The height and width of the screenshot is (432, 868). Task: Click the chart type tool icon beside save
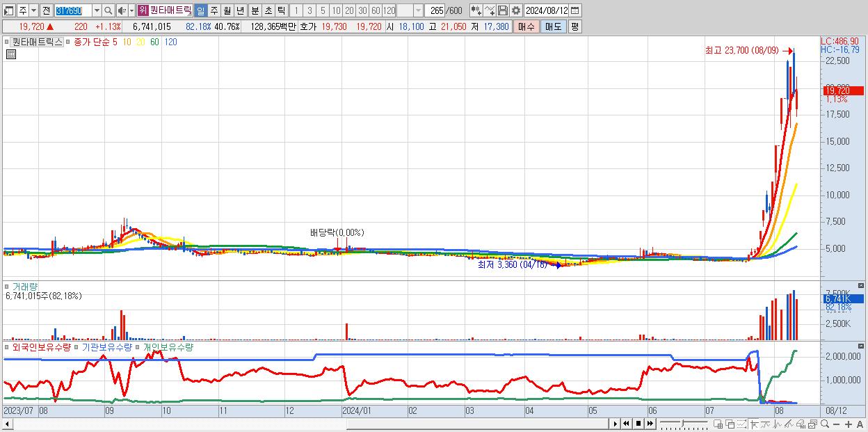click(x=490, y=10)
